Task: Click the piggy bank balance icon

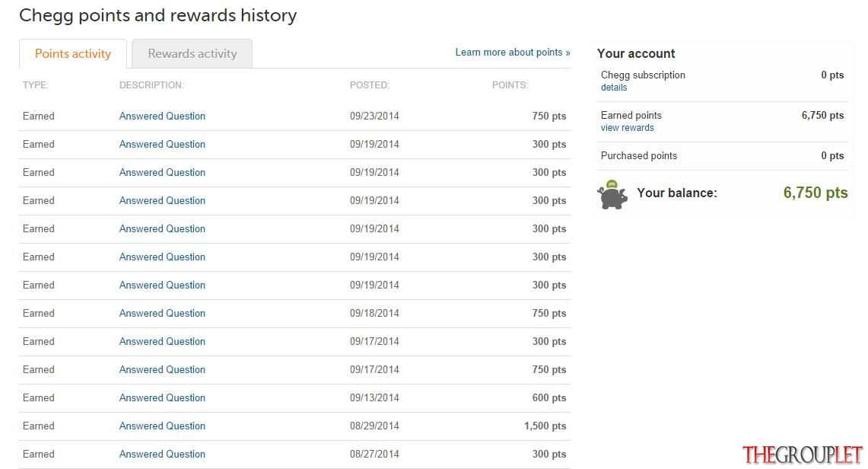Action: 612,194
